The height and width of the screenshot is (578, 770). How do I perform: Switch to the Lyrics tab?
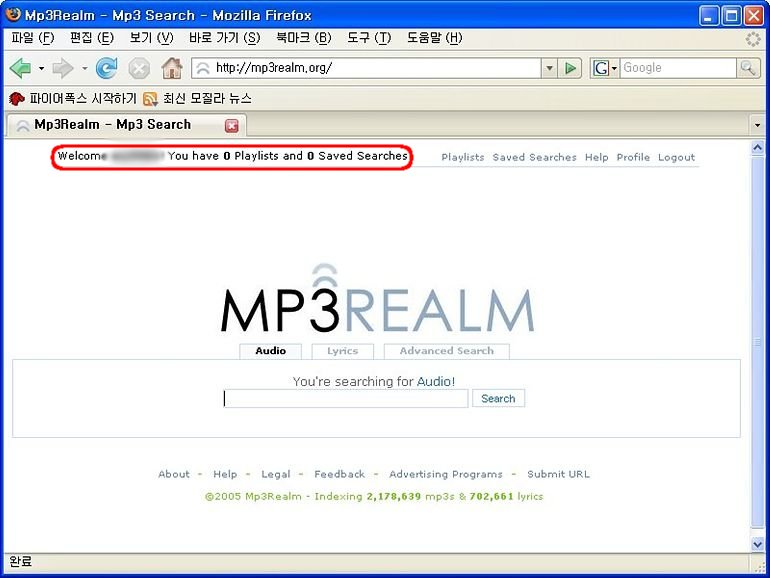[x=342, y=351]
